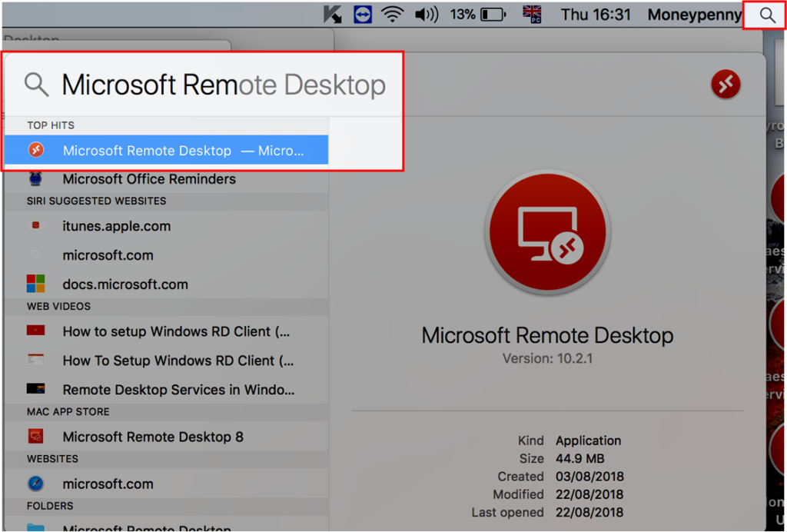
Task: Click the Kaspersky icon in the menu bar
Action: [332, 15]
